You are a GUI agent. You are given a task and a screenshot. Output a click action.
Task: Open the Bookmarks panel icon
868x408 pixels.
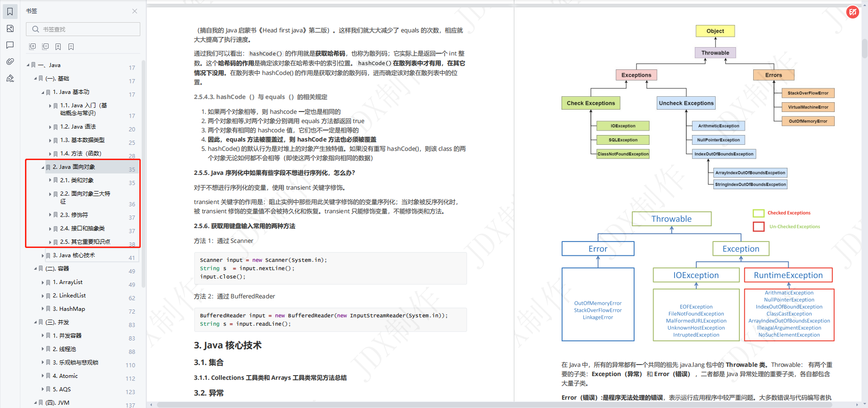coord(10,12)
